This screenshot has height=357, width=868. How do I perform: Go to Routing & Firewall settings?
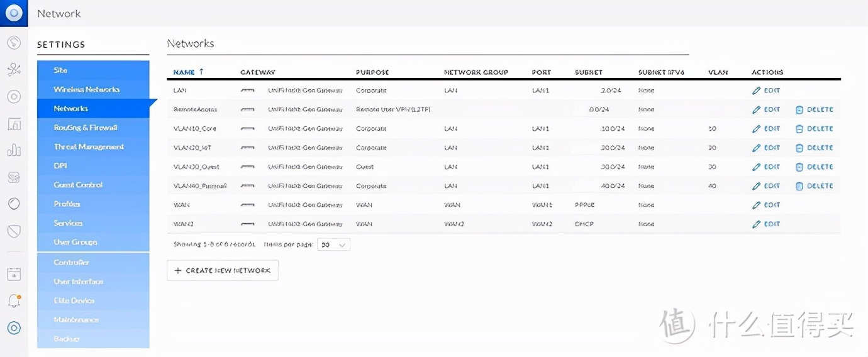[86, 128]
